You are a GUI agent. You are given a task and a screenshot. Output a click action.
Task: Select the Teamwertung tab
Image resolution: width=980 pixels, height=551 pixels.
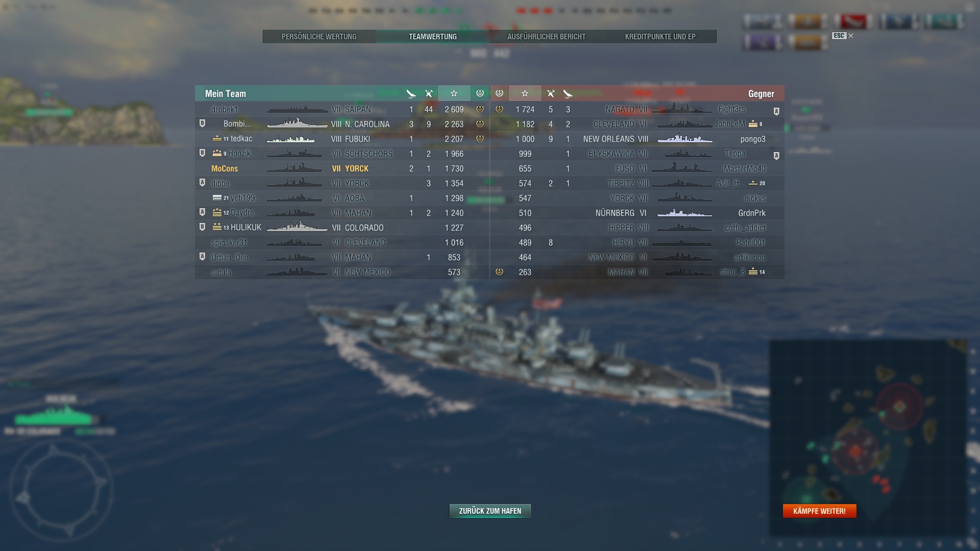(x=433, y=37)
